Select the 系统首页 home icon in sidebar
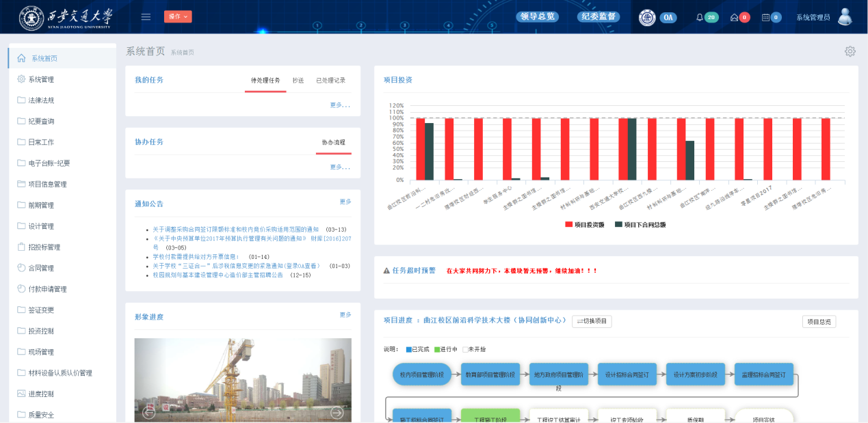The image size is (868, 423). tap(22, 57)
